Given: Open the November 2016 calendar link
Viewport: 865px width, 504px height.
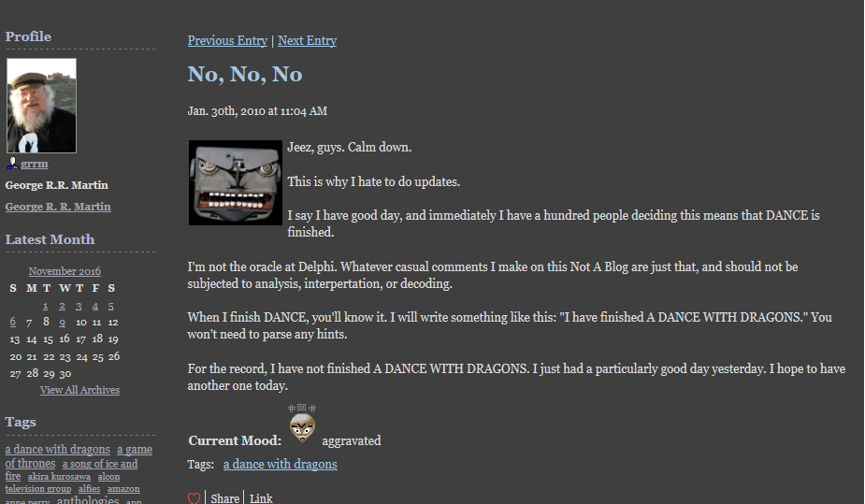Looking at the screenshot, I should point(65,271).
